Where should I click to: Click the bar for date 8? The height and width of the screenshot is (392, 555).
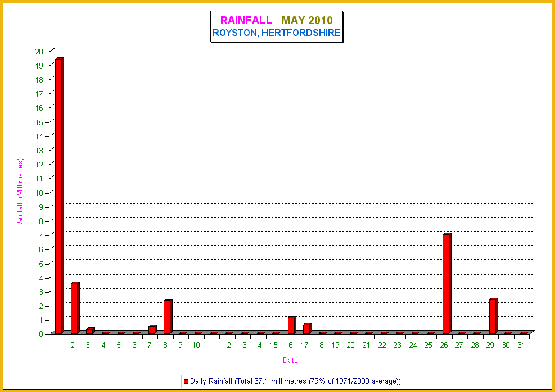coord(168,317)
